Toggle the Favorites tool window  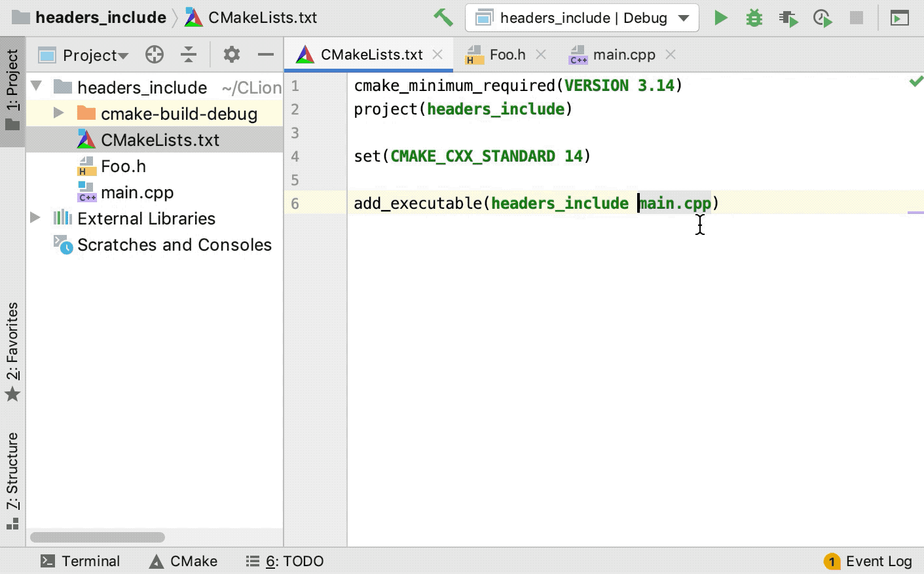pos(12,350)
